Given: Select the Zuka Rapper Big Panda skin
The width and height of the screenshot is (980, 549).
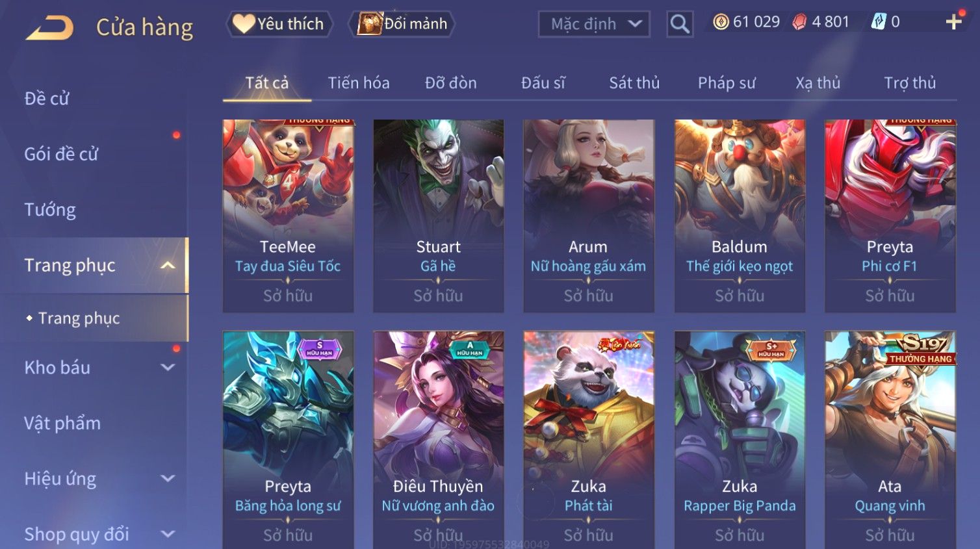Looking at the screenshot, I should tap(740, 440).
